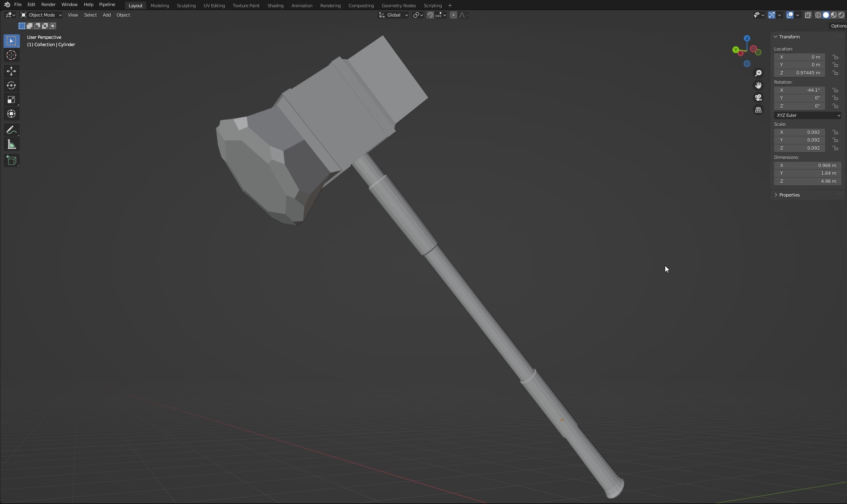Toggle snapping magnet
The width and height of the screenshot is (847, 504).
pos(430,15)
